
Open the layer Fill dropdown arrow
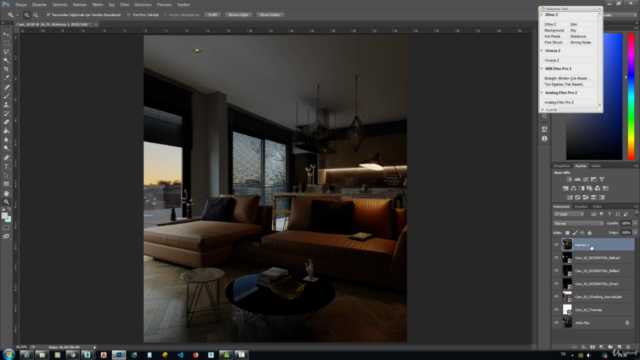(x=635, y=233)
